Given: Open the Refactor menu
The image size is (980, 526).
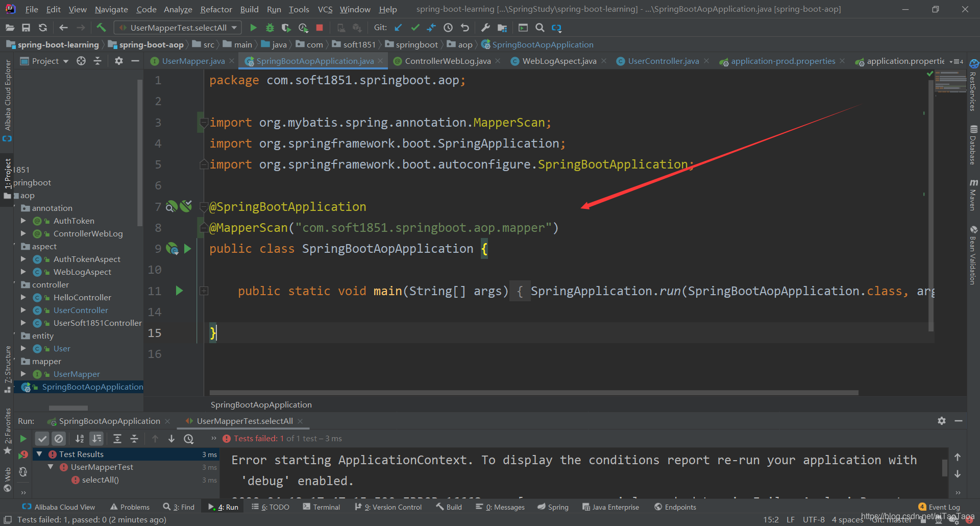Looking at the screenshot, I should (216, 9).
